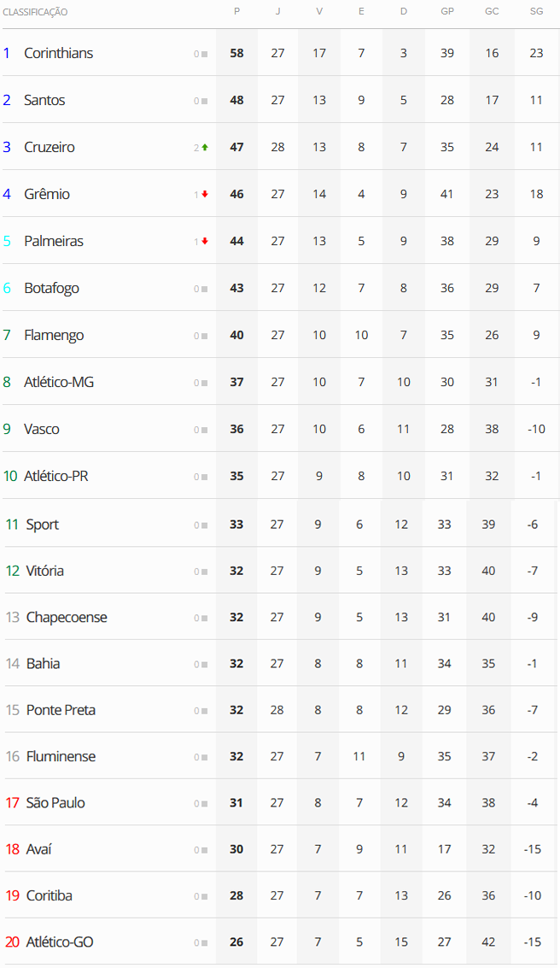Click the gray no-change square beside Atlético-GO
Screen dimensions: 560x968
[x=205, y=943]
